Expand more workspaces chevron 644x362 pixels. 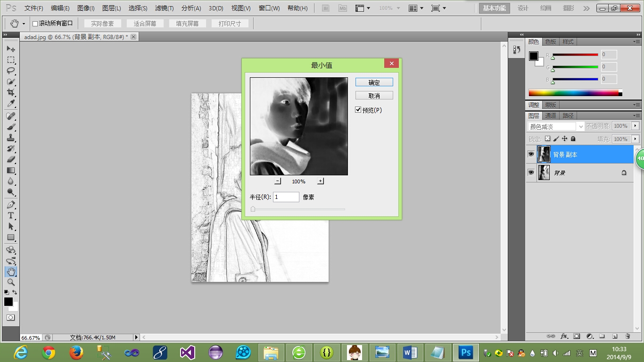(x=586, y=8)
